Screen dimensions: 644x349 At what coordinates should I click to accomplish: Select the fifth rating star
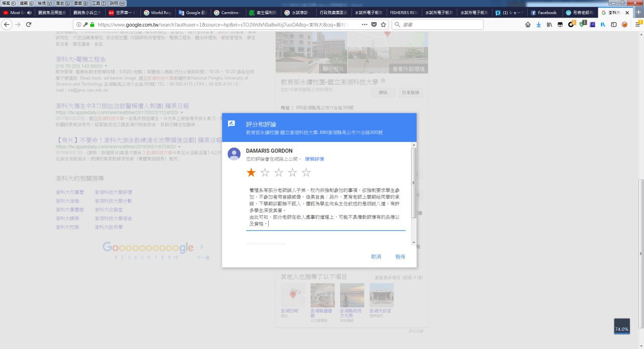pos(306,173)
